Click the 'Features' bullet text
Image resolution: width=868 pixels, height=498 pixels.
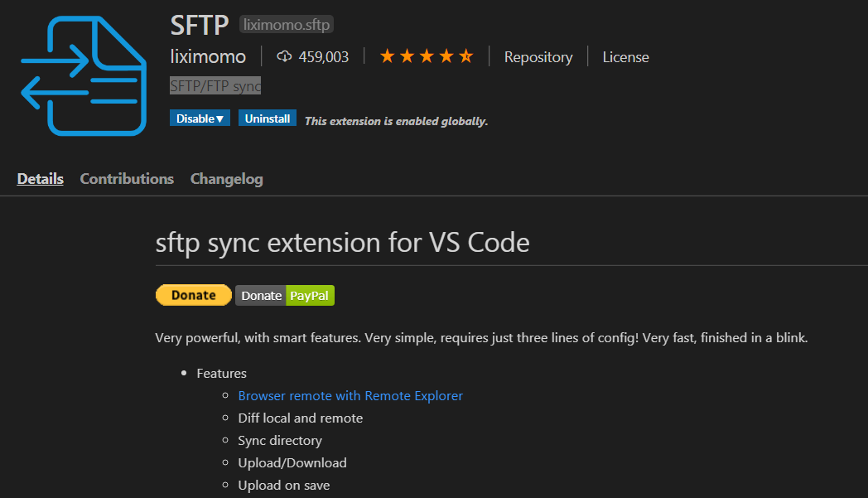tap(221, 374)
